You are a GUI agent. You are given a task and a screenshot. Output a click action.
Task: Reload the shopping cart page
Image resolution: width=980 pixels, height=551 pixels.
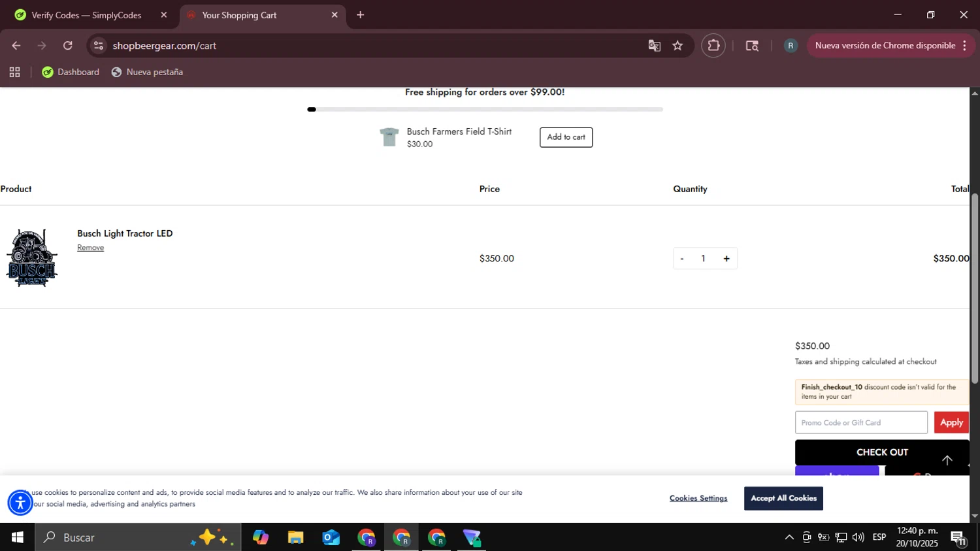tap(68, 46)
